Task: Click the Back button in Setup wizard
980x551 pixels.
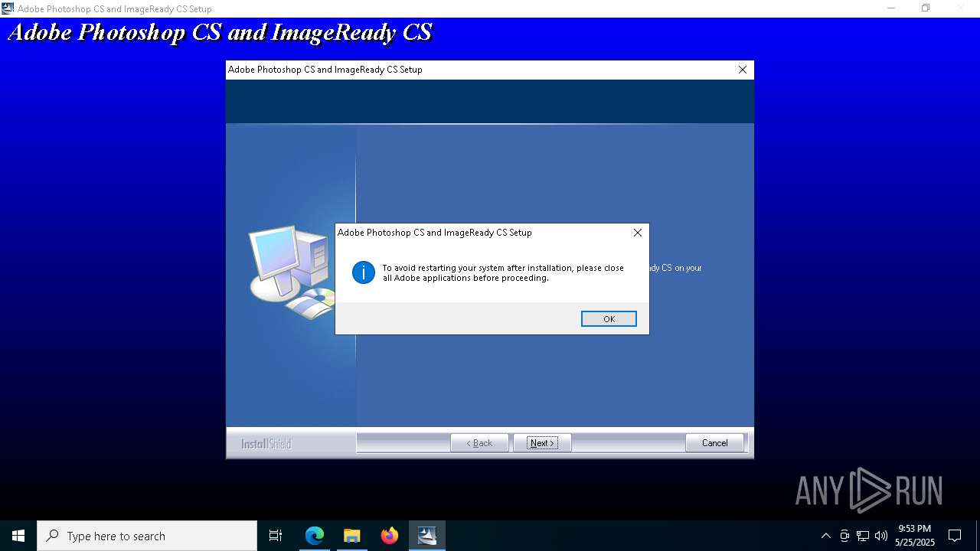Action: [479, 443]
